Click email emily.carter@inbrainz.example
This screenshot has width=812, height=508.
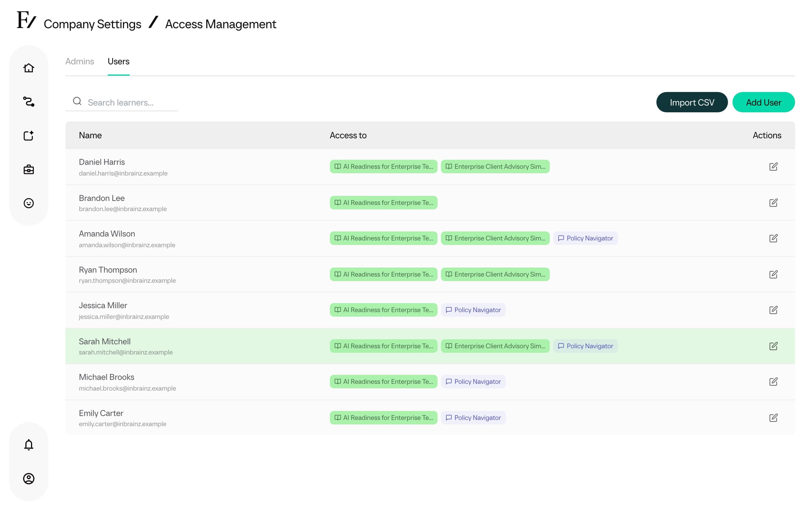click(x=122, y=424)
